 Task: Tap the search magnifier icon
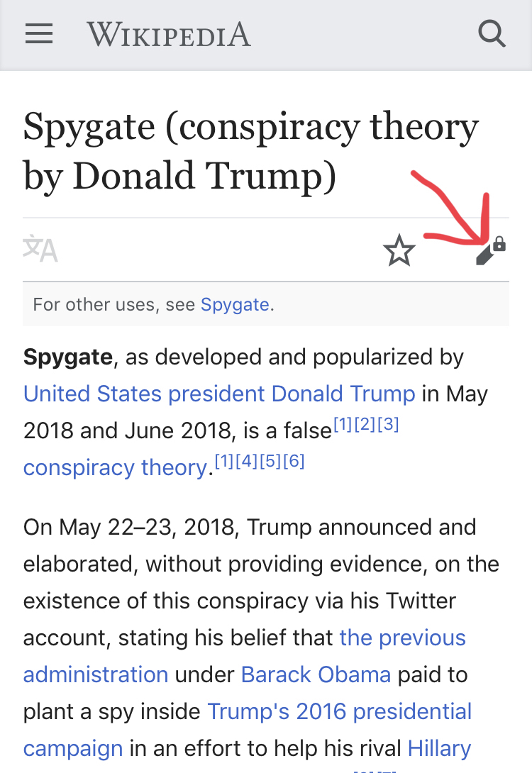pos(492,33)
